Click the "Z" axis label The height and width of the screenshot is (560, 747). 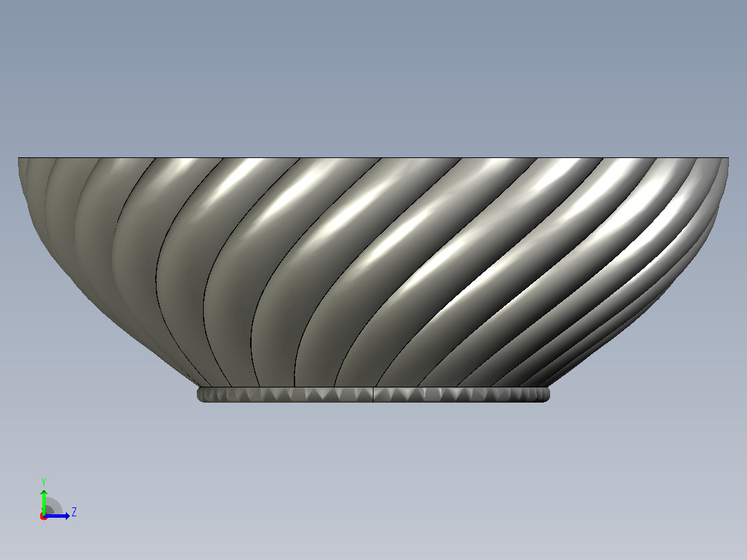[74, 512]
